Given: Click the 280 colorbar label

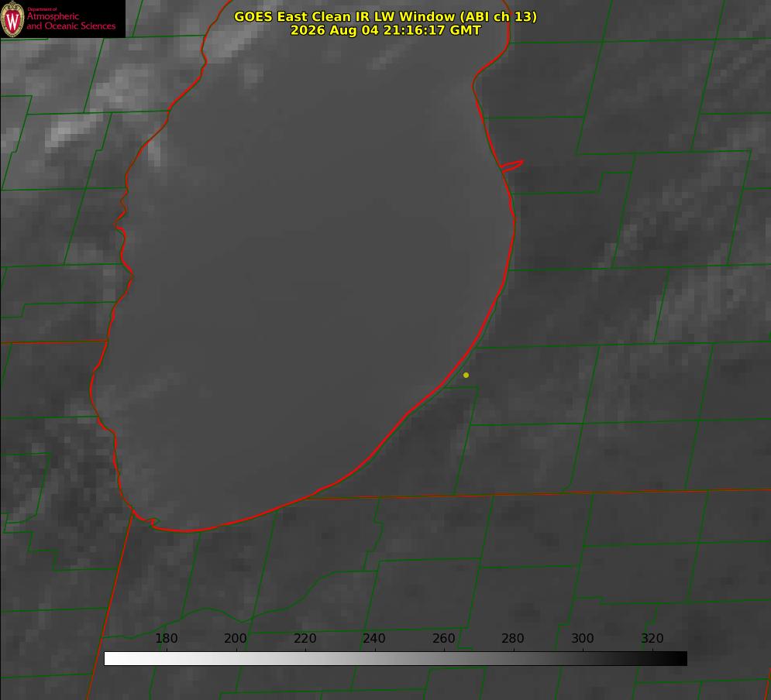Looking at the screenshot, I should coord(513,638).
